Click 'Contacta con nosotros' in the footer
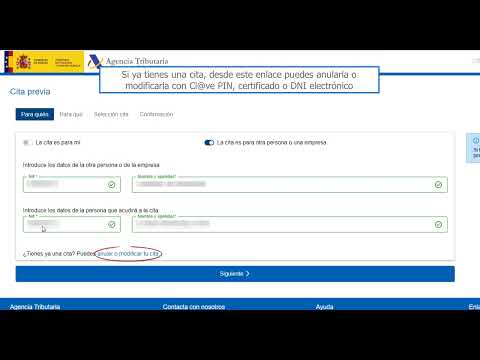The image size is (480, 360). [x=194, y=307]
